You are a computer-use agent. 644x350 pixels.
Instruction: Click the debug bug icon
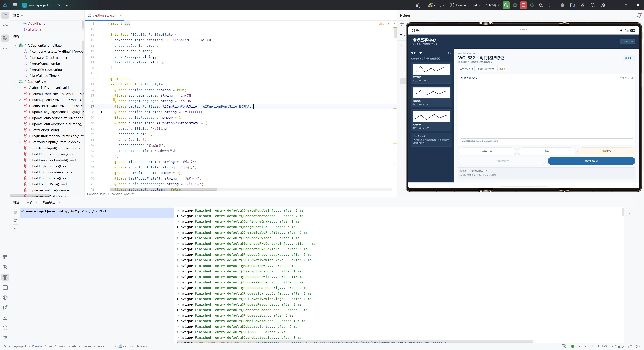pos(515,5)
